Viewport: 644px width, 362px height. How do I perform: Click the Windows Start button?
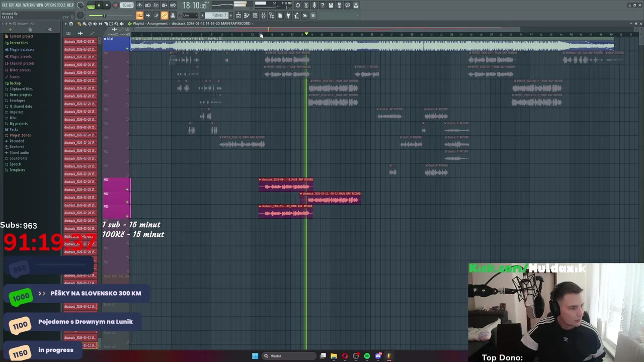click(x=255, y=356)
